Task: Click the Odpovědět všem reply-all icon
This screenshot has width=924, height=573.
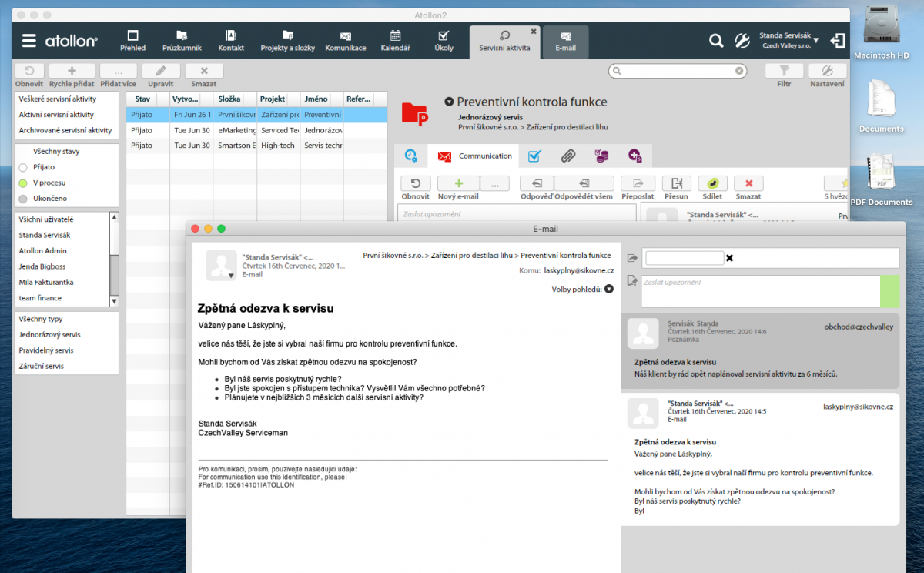Action: (x=584, y=183)
